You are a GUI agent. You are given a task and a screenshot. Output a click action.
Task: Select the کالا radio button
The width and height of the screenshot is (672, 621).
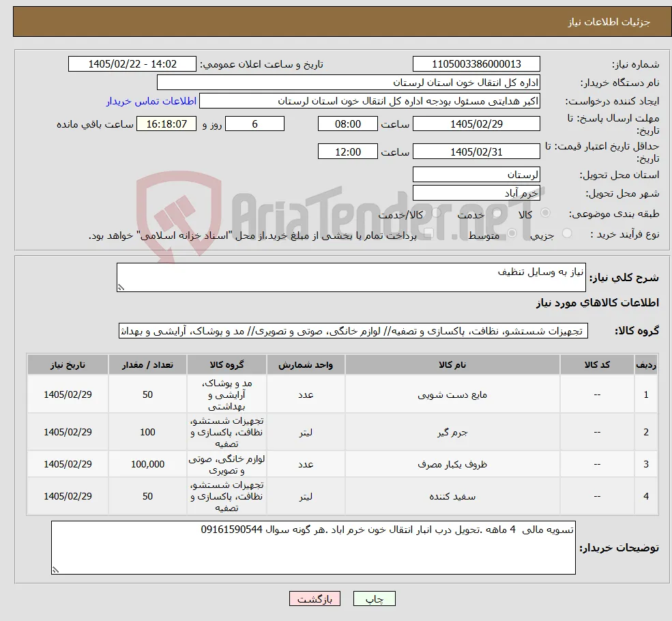546,212
